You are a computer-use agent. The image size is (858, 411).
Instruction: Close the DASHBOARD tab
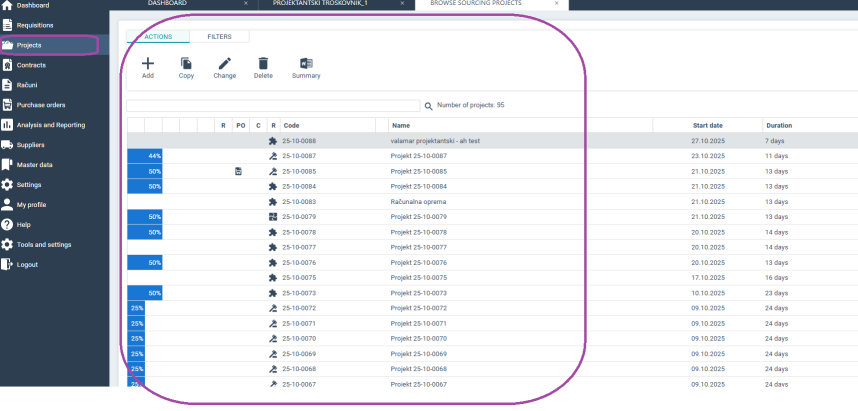point(243,4)
